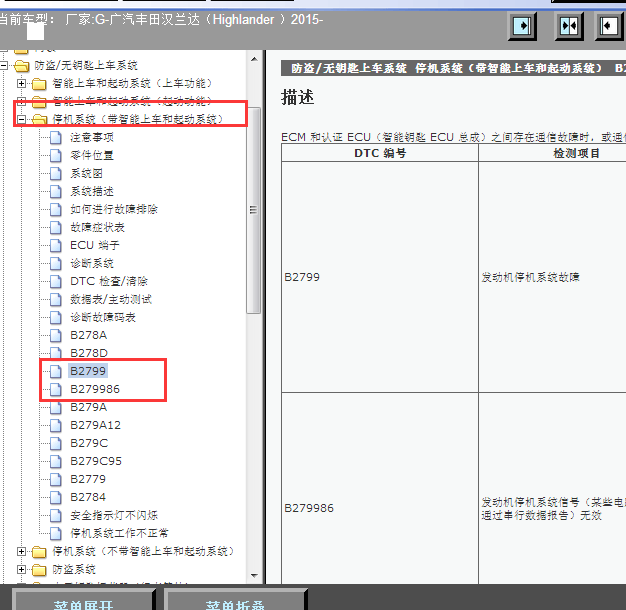Select ECU 端子 entry
Viewport: 626px width, 610px height.
coord(95,245)
